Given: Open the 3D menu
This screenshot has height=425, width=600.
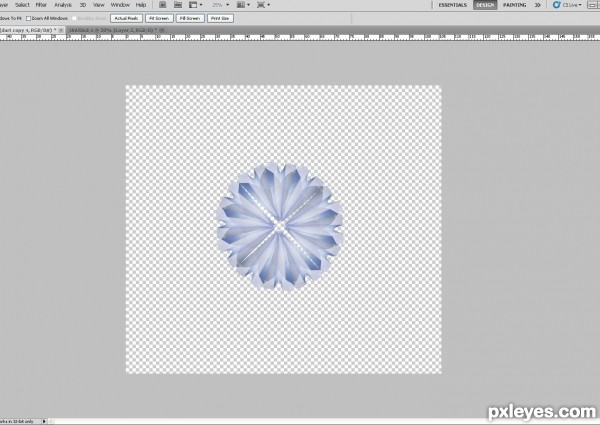Looking at the screenshot, I should [83, 5].
